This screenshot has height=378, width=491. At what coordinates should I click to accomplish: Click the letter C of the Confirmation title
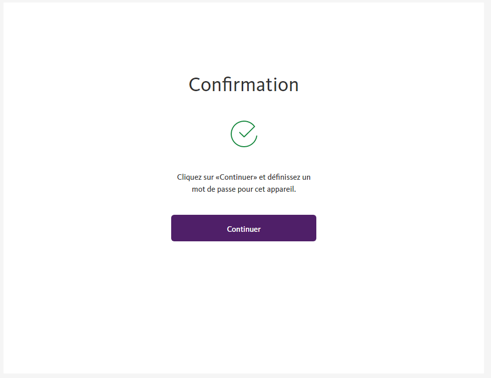tap(194, 85)
